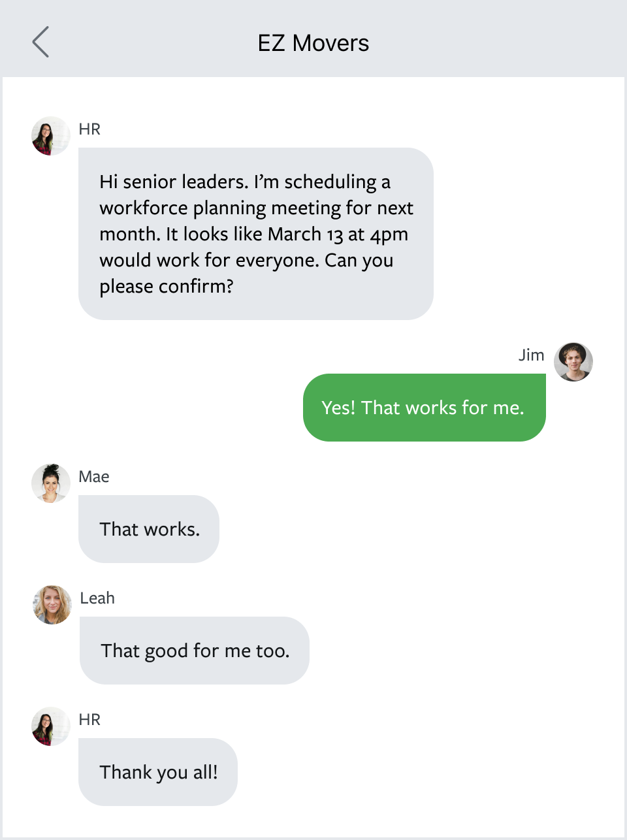
Task: Click the Mae sender name text
Action: (x=94, y=476)
